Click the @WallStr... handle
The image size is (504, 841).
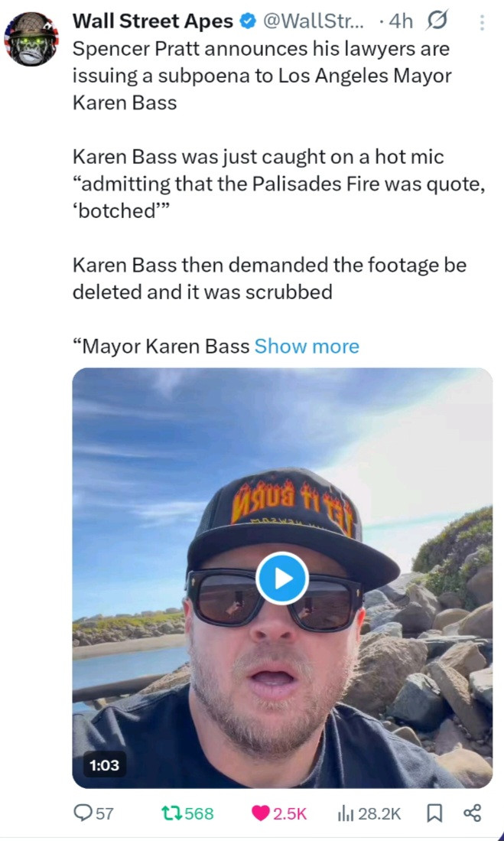click(x=315, y=21)
